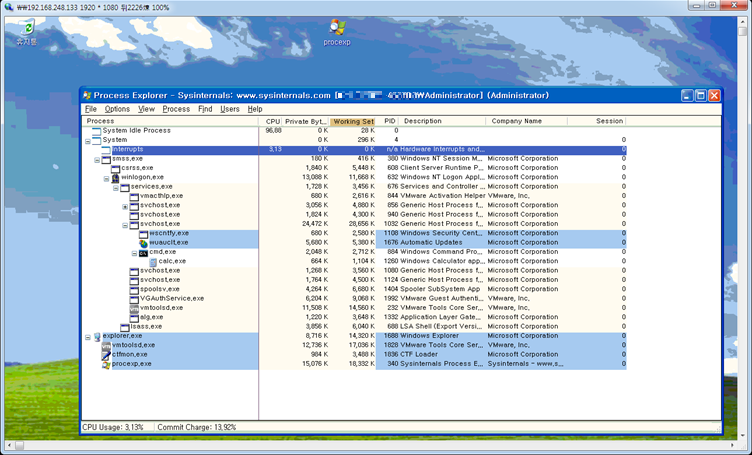This screenshot has width=752, height=455.
Task: Click the calc.exe calculator icon
Action: [153, 262]
